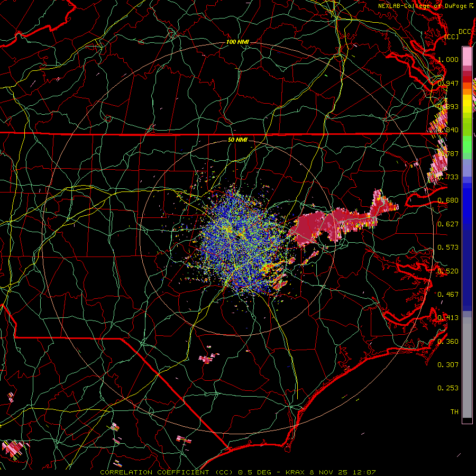Click the "[CC]" units label above the color bar
The width and height of the screenshot is (476, 476).
coord(451,36)
